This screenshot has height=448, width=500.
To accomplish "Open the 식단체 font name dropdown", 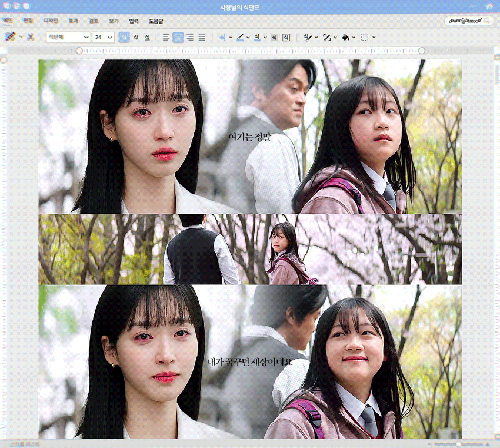I will [x=68, y=37].
